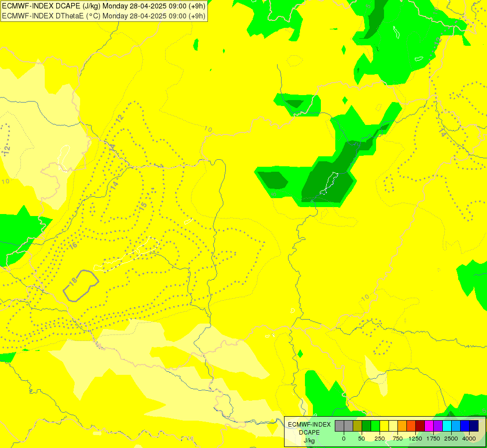This screenshot has height=448, width=487.
Task: Select the bright yellow legend swatch
Action: (x=385, y=426)
